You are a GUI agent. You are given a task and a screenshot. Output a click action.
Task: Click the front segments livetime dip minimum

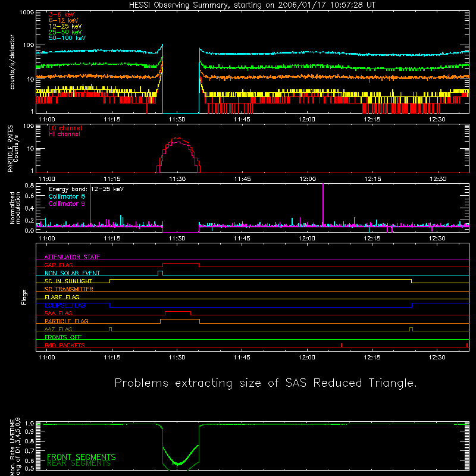(178, 464)
